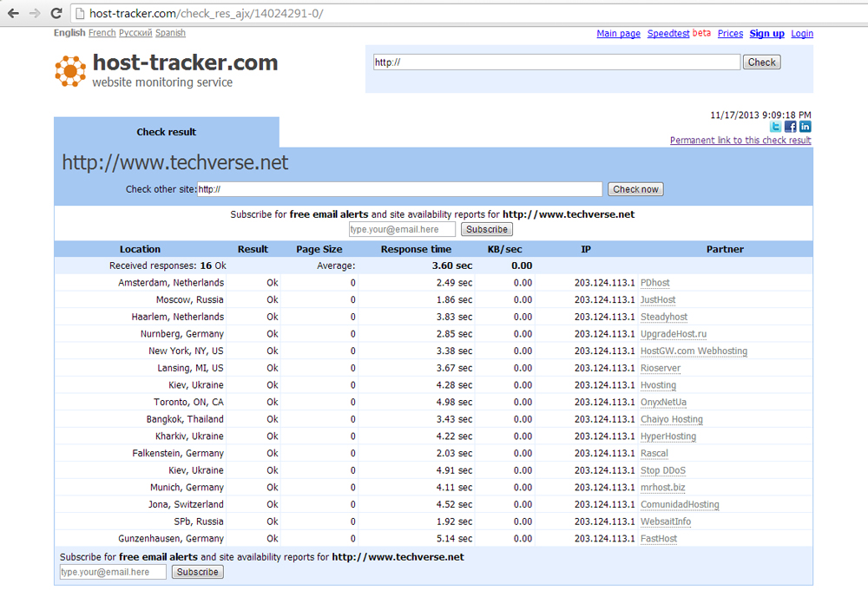This screenshot has width=868, height=597.
Task: Click the Jona, Switzerland location cell
Action: (186, 505)
